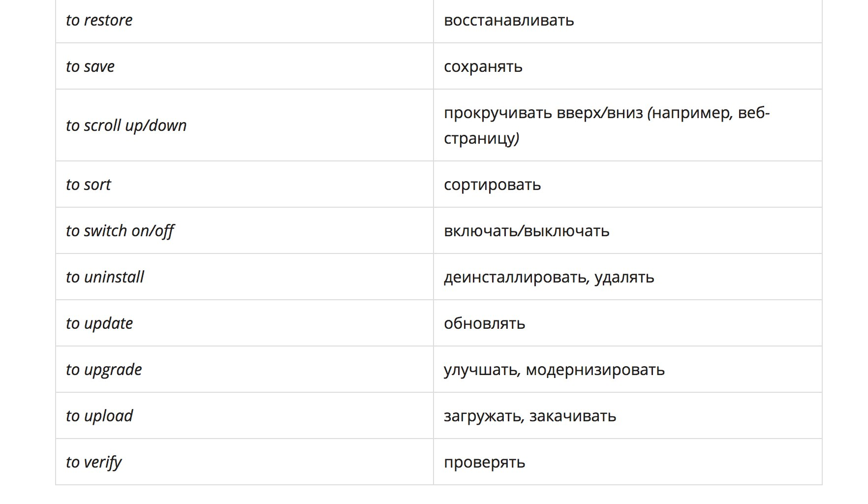The image size is (868, 504).
Task: Select the "to sort" row term
Action: coord(89,185)
